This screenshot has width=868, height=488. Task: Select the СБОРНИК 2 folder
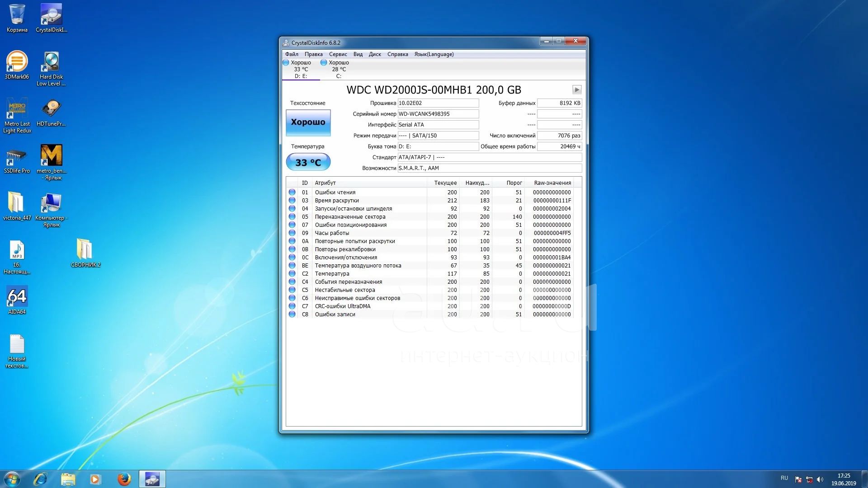point(85,253)
